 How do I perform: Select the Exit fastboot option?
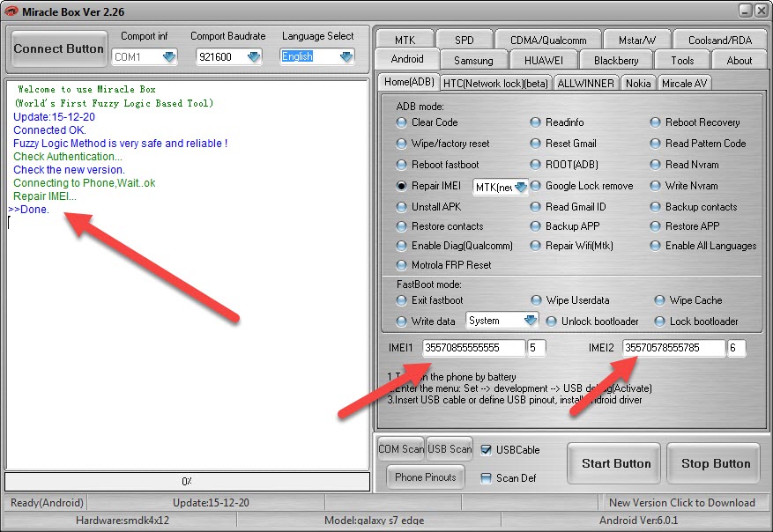pyautogui.click(x=402, y=300)
